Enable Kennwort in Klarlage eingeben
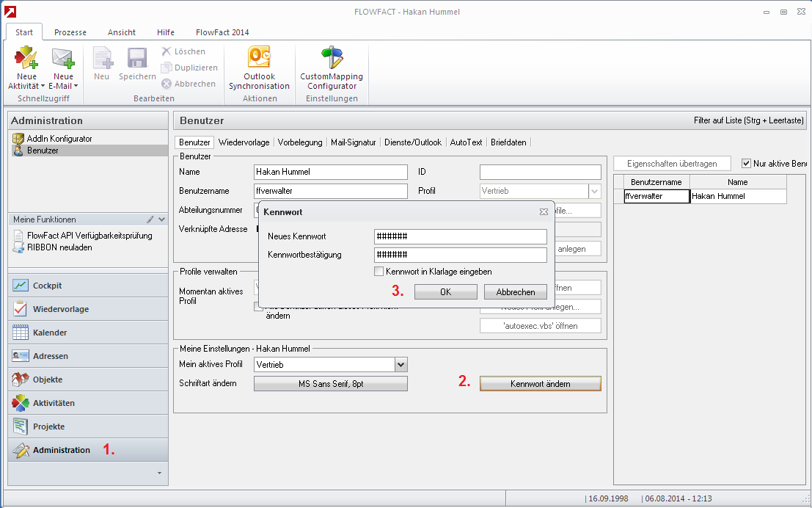The image size is (812, 508). [378, 272]
